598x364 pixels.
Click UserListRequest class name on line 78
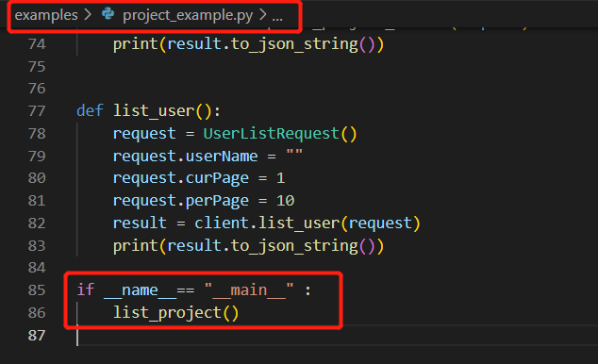[271, 133]
